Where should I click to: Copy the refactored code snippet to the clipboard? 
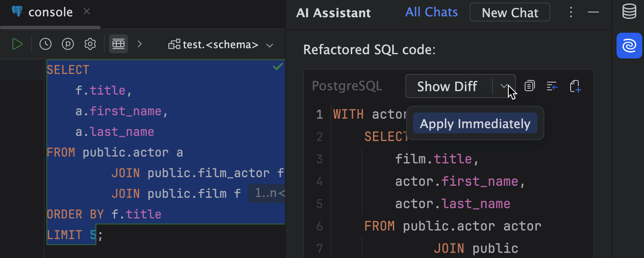[530, 86]
